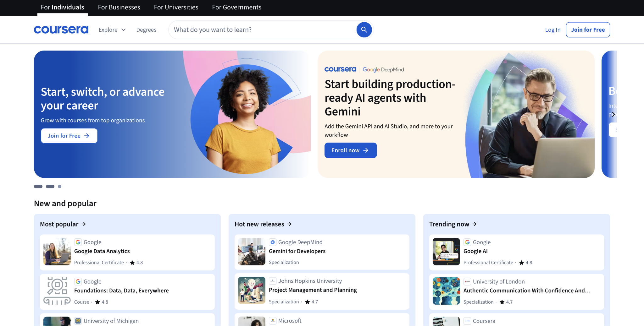Open the Google Data Analytics course thumbnail
The image size is (644, 326).
point(57,252)
